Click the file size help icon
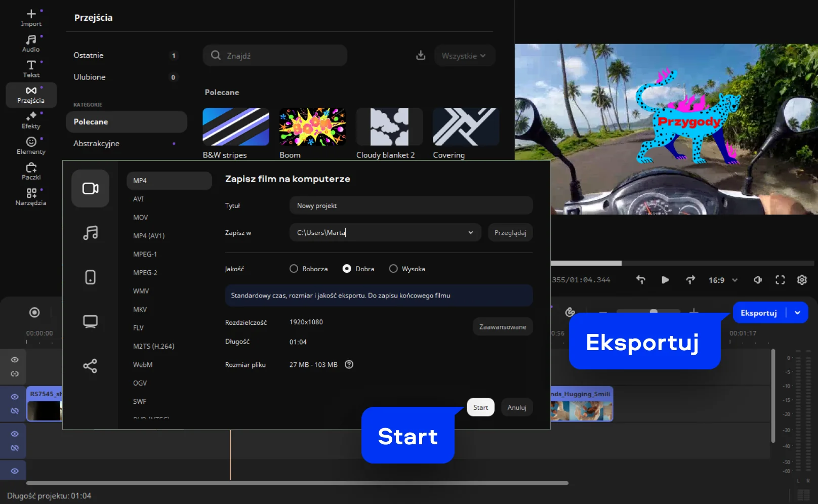Screen dimensions: 818x504 [349, 364]
